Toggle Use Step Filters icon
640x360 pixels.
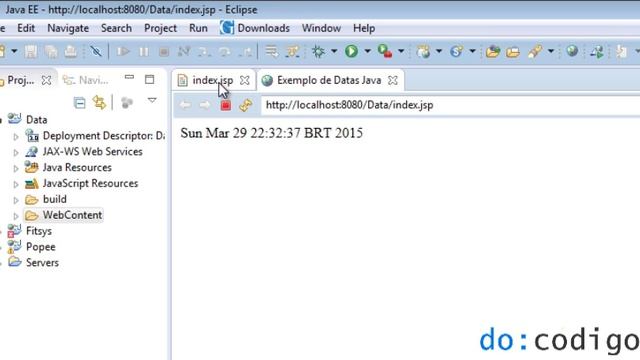292,51
